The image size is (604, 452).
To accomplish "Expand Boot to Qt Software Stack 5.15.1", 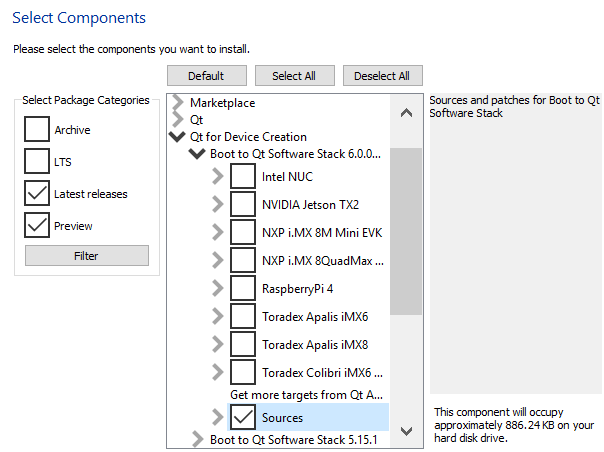I will coord(197,439).
